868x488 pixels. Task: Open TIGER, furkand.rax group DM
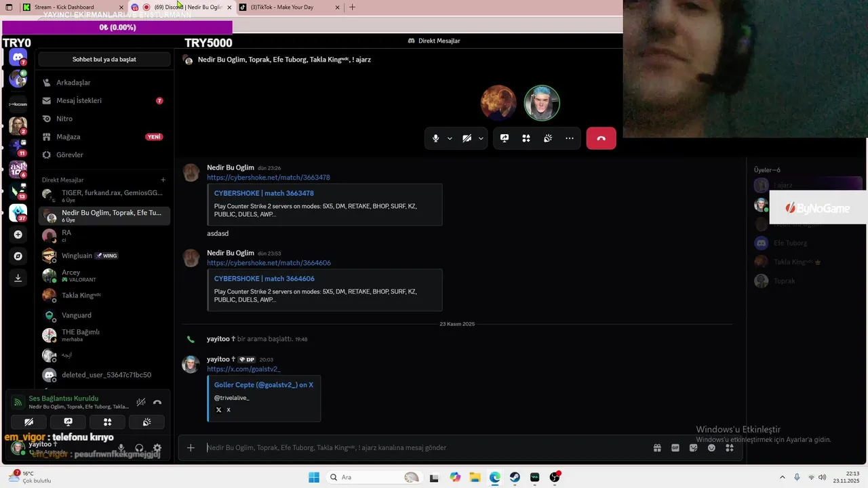104,196
